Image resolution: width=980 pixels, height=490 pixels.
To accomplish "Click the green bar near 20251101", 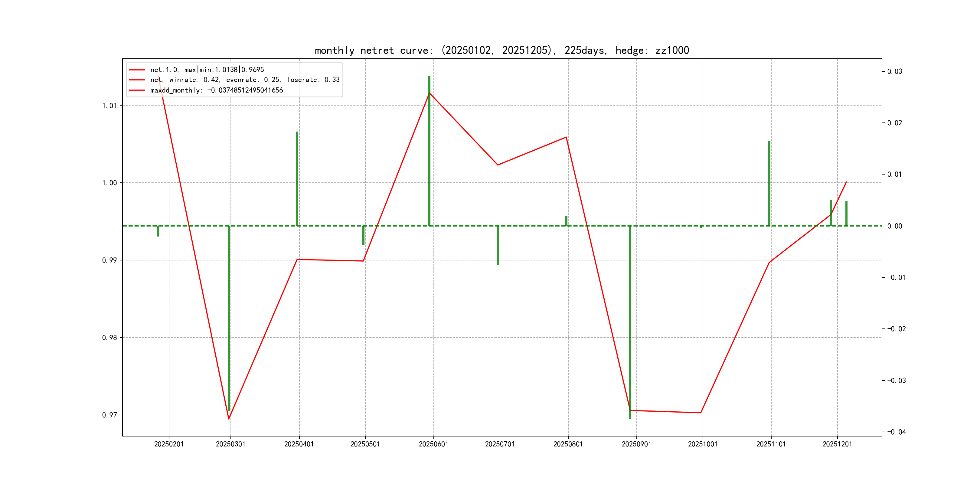I will click(769, 183).
